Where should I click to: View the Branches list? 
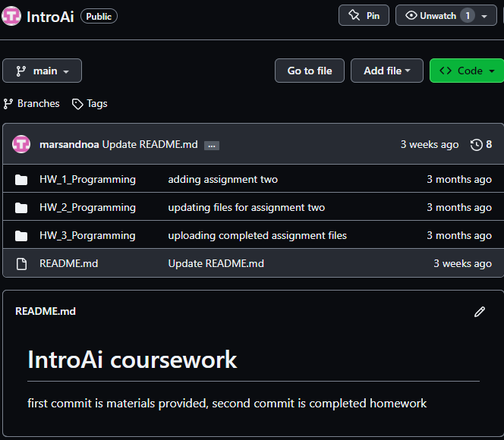[31, 103]
